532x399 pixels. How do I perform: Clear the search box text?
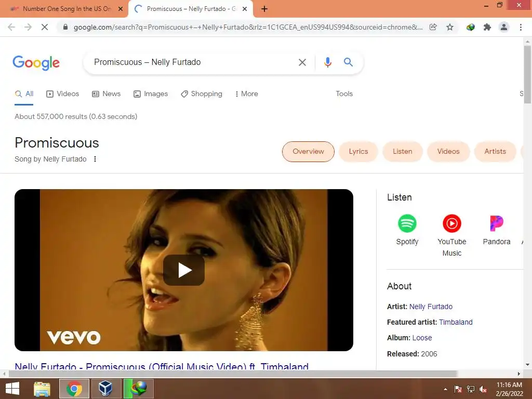302,62
